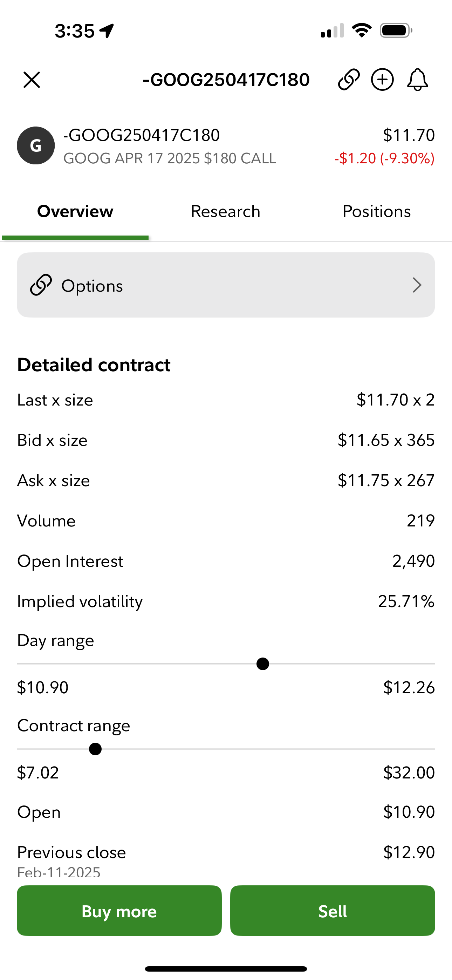Tap the GOOG circular logo avatar
The height and width of the screenshot is (980, 452).
point(36,146)
